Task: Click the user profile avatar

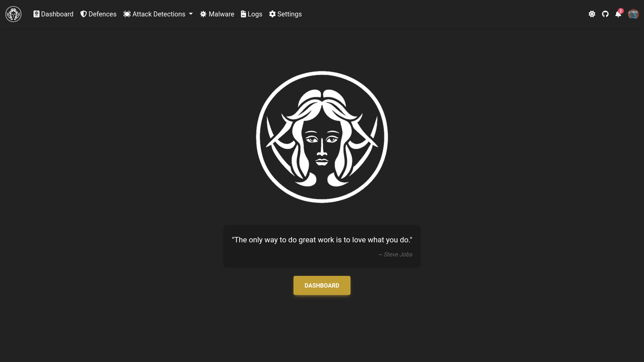Action: (633, 14)
